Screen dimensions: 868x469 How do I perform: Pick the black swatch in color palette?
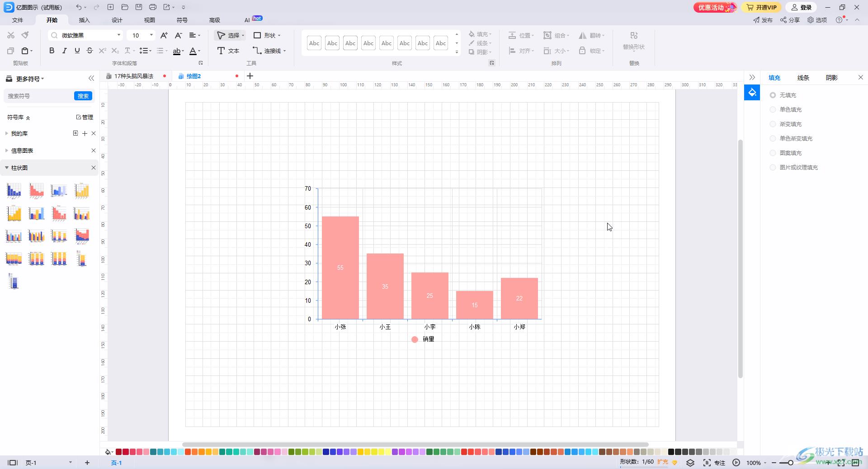click(x=671, y=451)
